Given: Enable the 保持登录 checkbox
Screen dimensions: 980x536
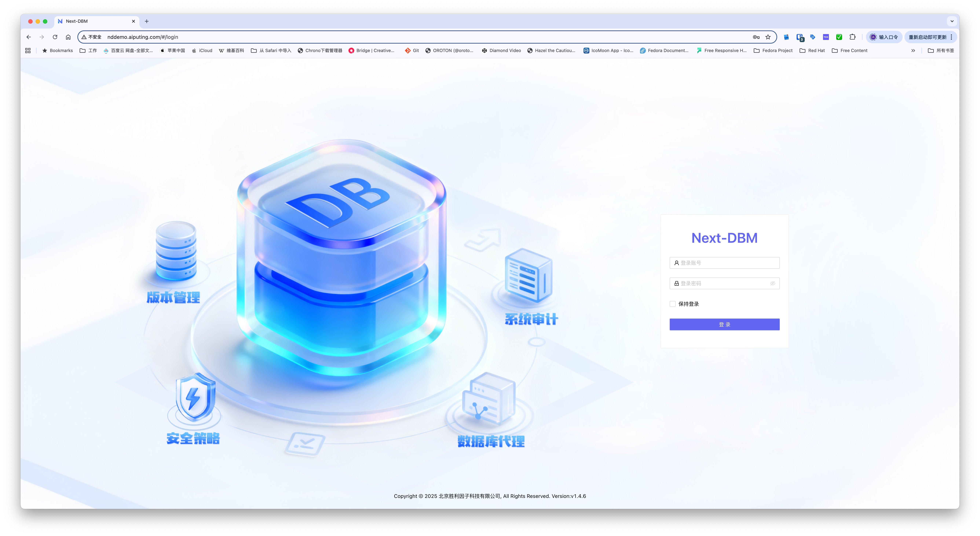Looking at the screenshot, I should (x=673, y=304).
